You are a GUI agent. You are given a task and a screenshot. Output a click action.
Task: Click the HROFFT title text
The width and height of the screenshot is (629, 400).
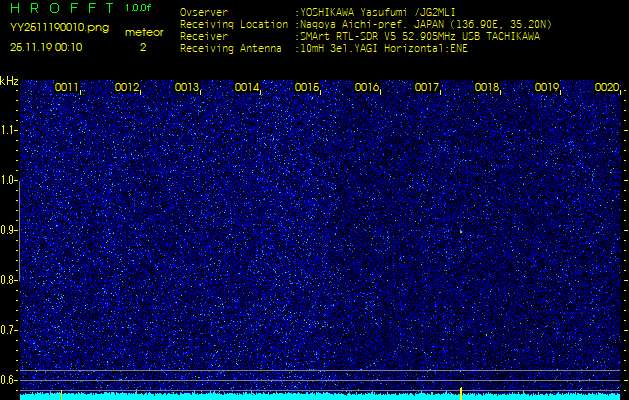tap(62, 8)
